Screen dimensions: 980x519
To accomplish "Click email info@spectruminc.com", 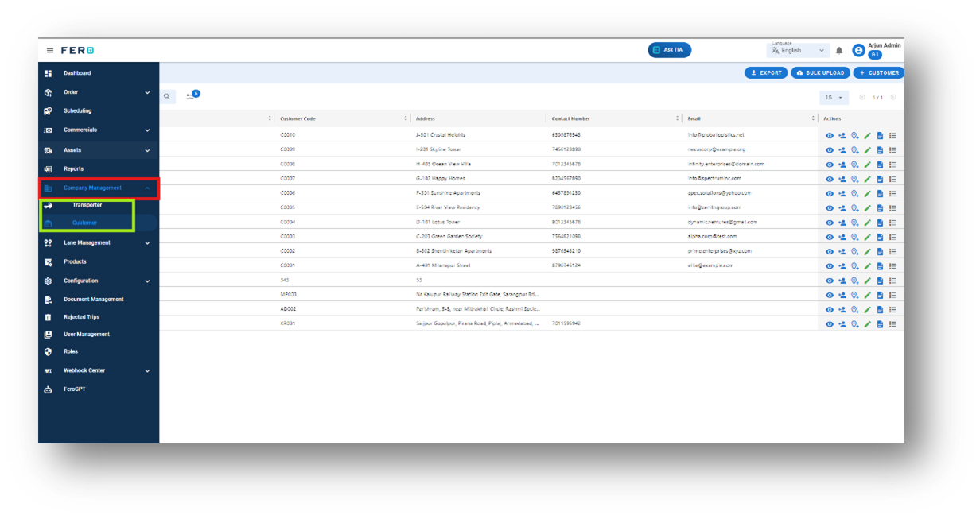I will pos(714,179).
